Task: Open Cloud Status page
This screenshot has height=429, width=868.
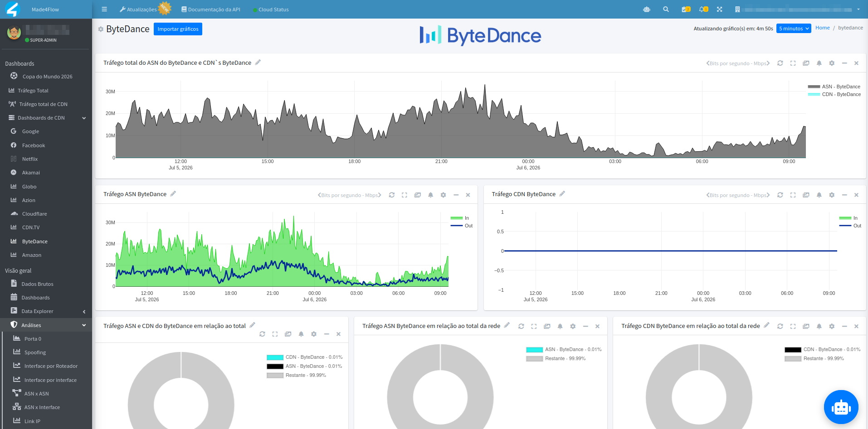Action: coord(271,9)
